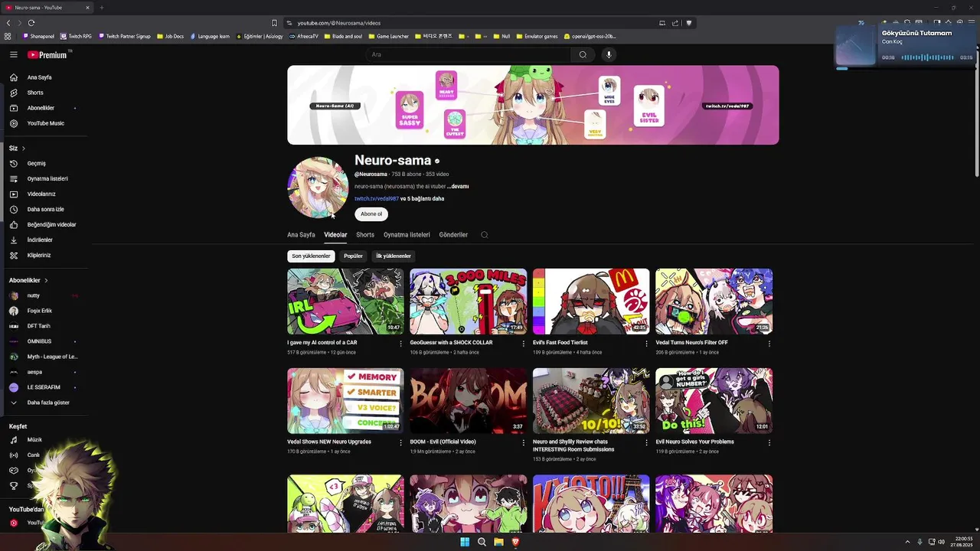Open more options for CAR video

[400, 344]
